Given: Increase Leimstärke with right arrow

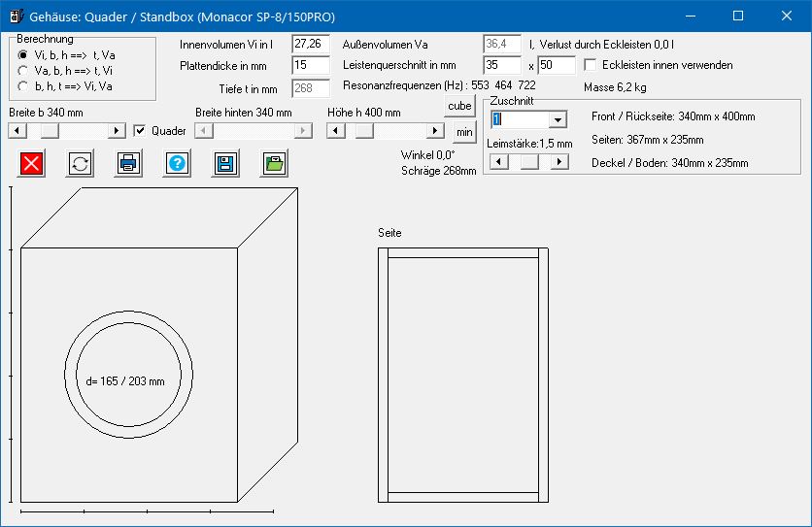Looking at the screenshot, I should [x=559, y=161].
